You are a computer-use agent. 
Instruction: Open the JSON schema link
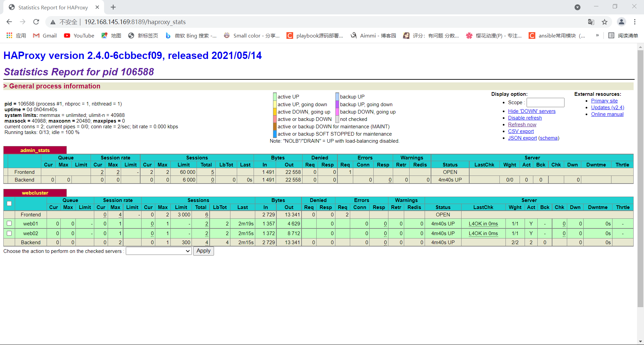549,138
